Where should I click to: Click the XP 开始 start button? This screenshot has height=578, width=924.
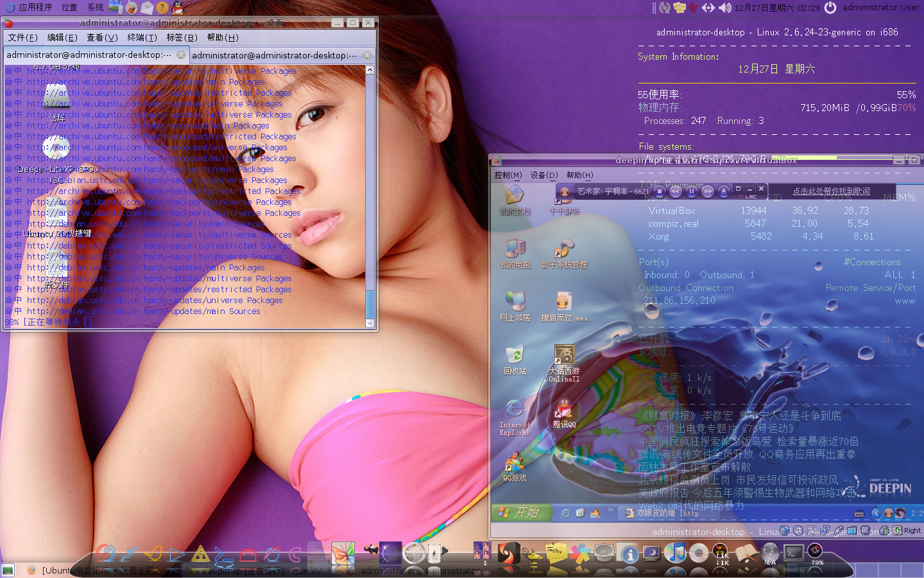pyautogui.click(x=522, y=512)
